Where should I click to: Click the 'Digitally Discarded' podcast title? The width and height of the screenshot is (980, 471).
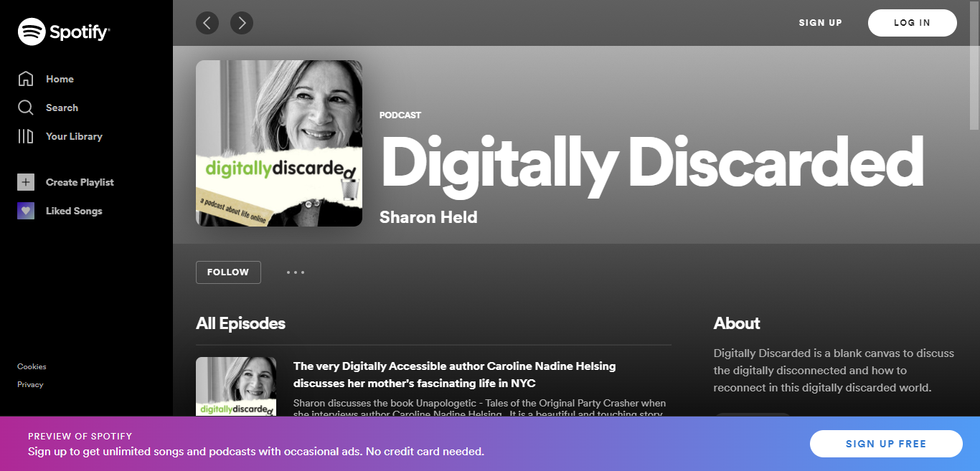pyautogui.click(x=651, y=164)
